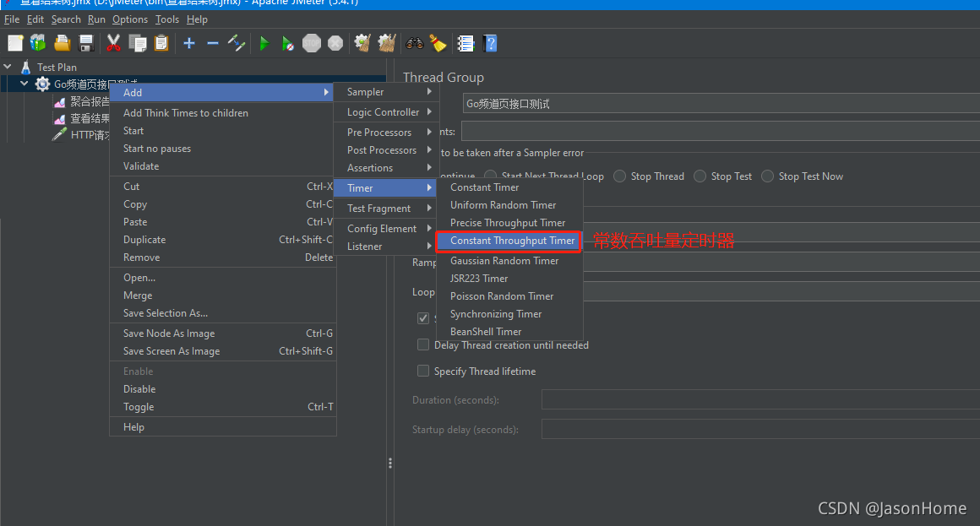
Task: Click the Collapse all minus icon
Action: coord(213,43)
